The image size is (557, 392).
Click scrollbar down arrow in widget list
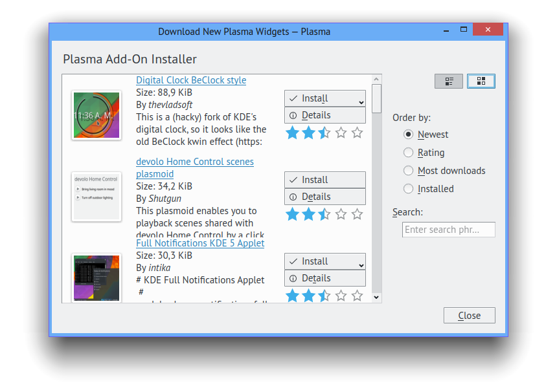[x=376, y=298]
